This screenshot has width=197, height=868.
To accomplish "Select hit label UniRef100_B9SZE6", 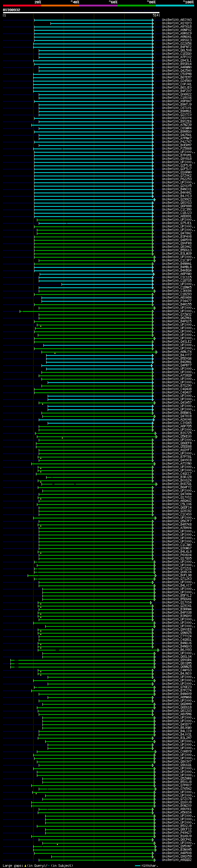I will click(177, 122).
